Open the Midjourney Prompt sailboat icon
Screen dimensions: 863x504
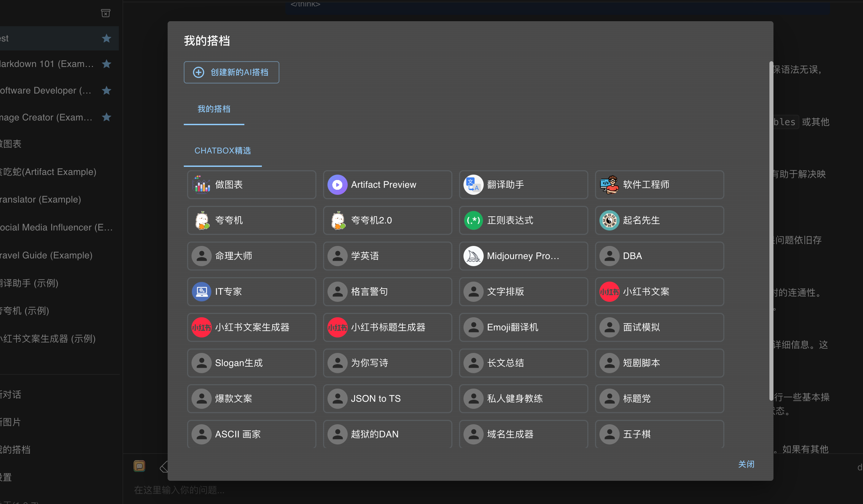tap(473, 256)
